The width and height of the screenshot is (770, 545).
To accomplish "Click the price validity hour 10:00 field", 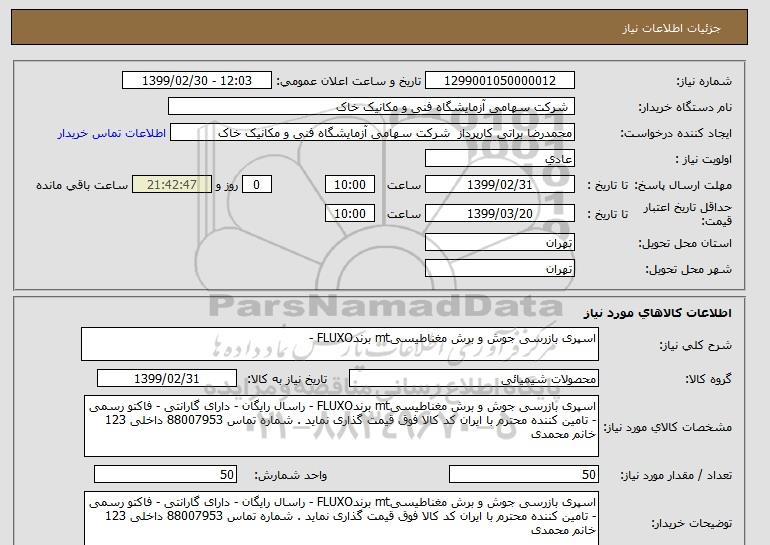I will 350,213.
